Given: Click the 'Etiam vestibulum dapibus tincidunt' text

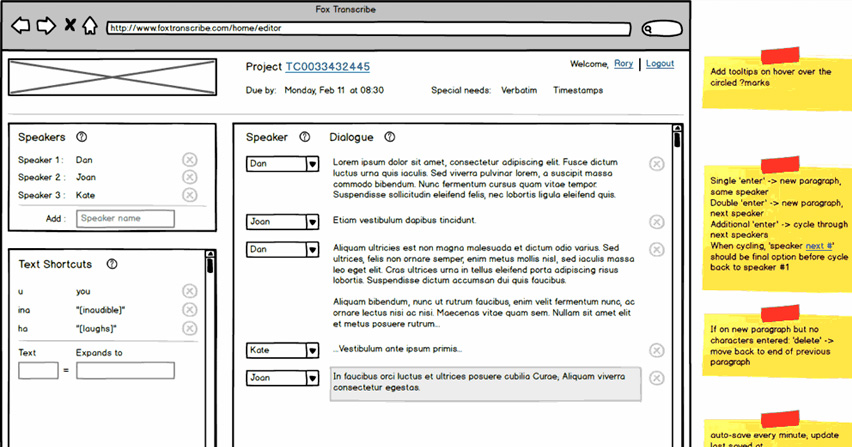Looking at the screenshot, I should 405,220.
